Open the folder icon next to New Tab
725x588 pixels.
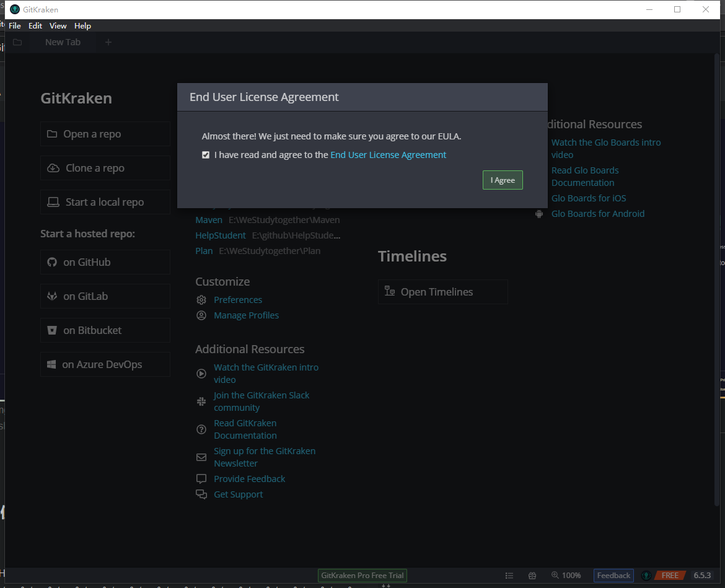(x=17, y=42)
